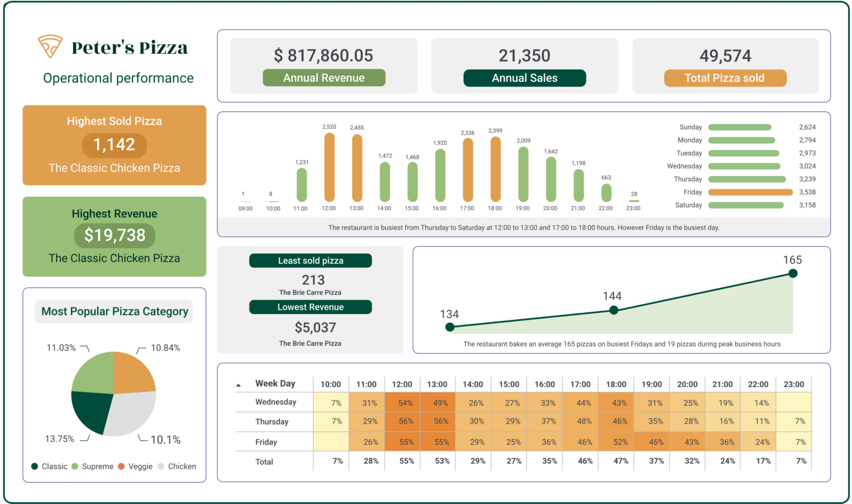Click the Annual Revenue badge
Viewport: 852px width, 504px height.
pos(323,78)
